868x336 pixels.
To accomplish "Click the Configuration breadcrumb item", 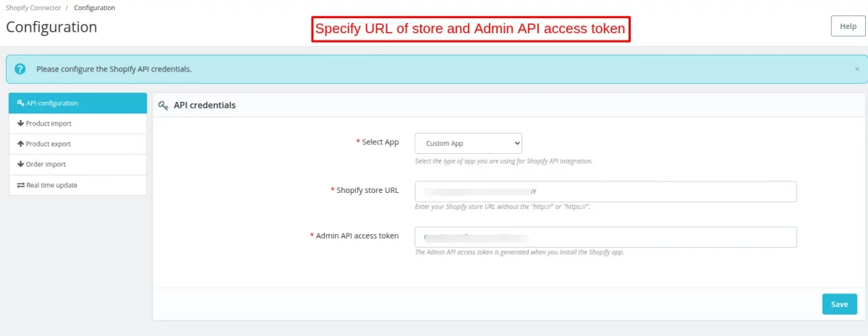I will [95, 7].
